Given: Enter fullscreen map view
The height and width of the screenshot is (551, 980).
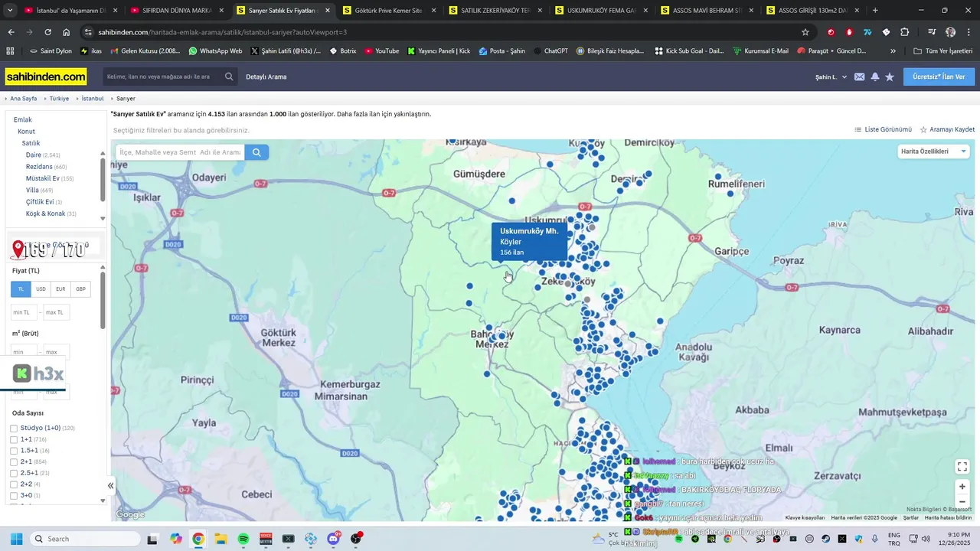Looking at the screenshot, I should click(962, 467).
